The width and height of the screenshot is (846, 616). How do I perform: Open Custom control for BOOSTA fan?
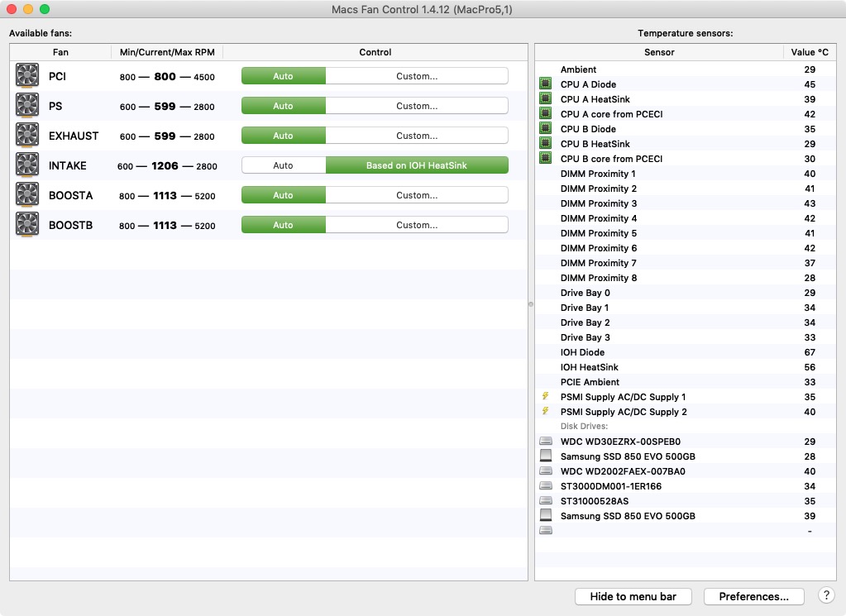417,195
